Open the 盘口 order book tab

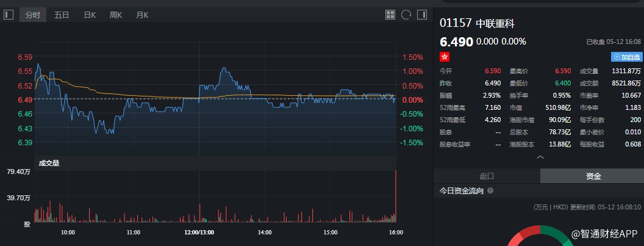click(x=487, y=176)
